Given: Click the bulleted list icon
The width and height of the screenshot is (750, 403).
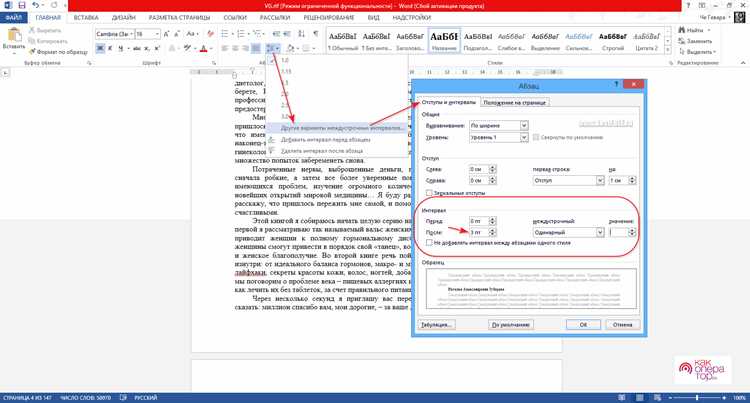Looking at the screenshot, I should click(x=224, y=34).
